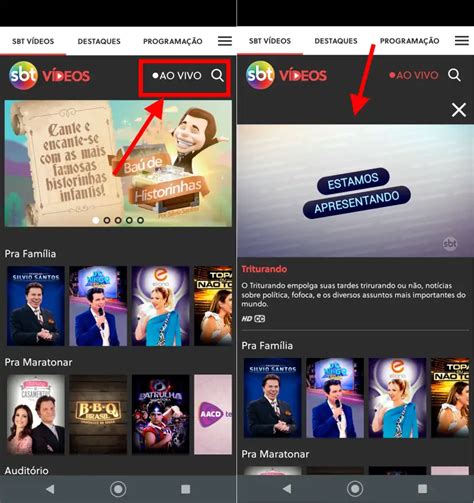Image resolution: width=474 pixels, height=503 pixels.
Task: Select the PROGRAMAÇÃO tab in the left screen
Action: (x=173, y=41)
